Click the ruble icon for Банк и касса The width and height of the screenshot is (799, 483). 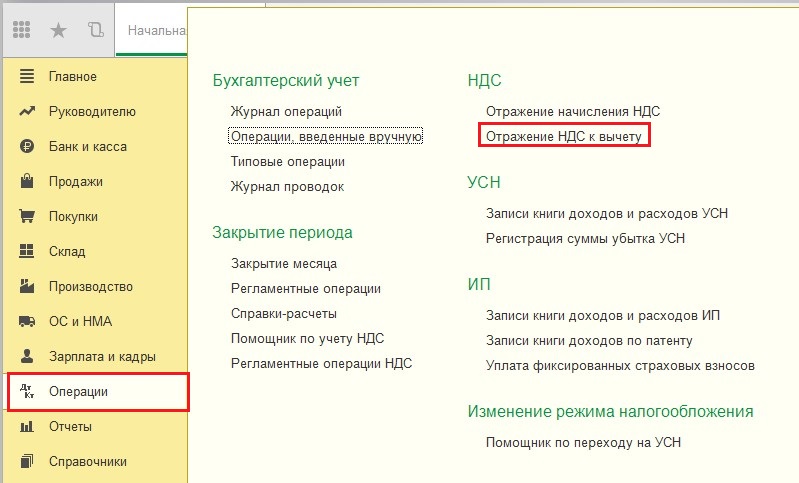point(26,146)
